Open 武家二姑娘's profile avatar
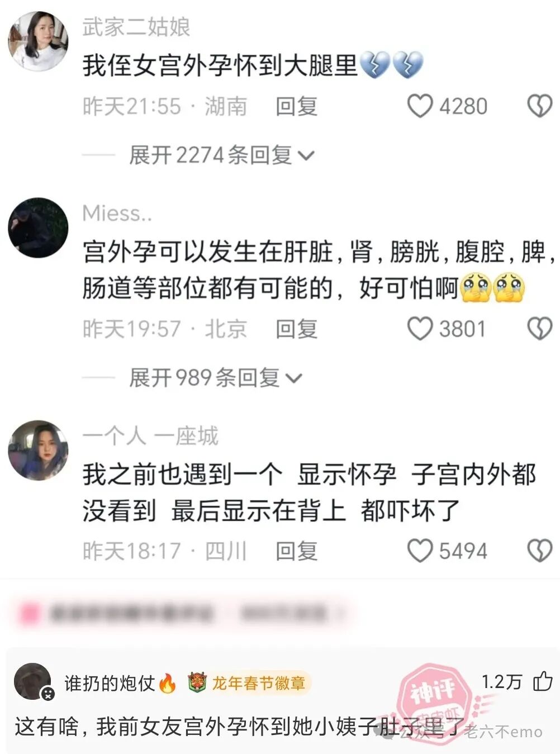The width and height of the screenshot is (560, 754). [x=38, y=41]
